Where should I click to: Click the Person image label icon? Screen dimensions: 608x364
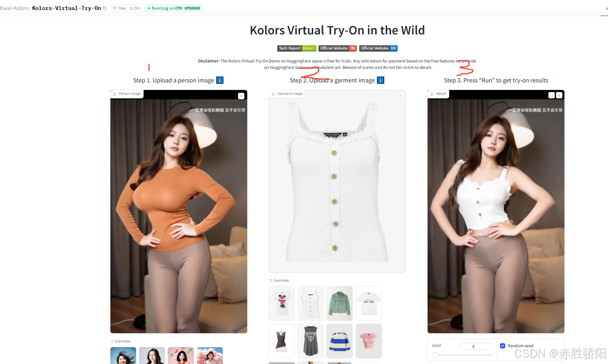coord(115,94)
